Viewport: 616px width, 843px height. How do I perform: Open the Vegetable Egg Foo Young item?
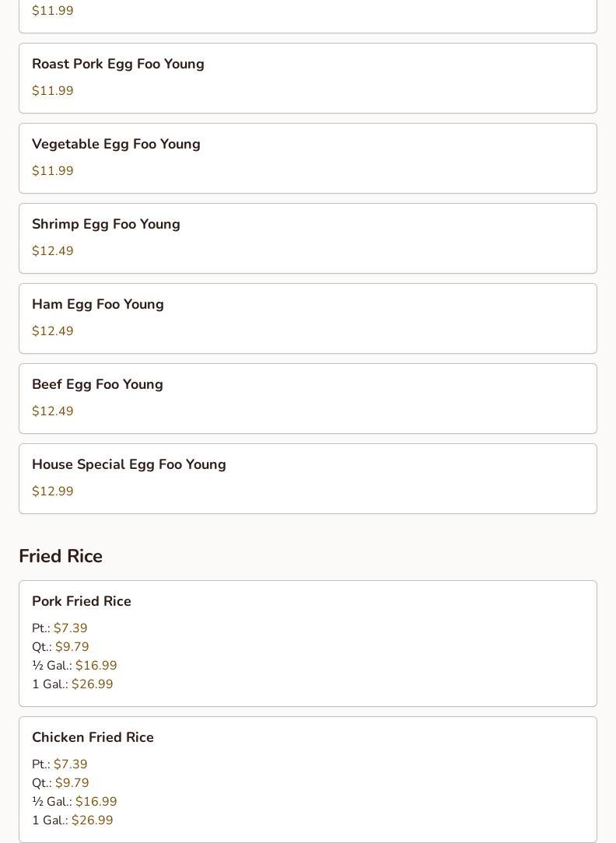(116, 145)
